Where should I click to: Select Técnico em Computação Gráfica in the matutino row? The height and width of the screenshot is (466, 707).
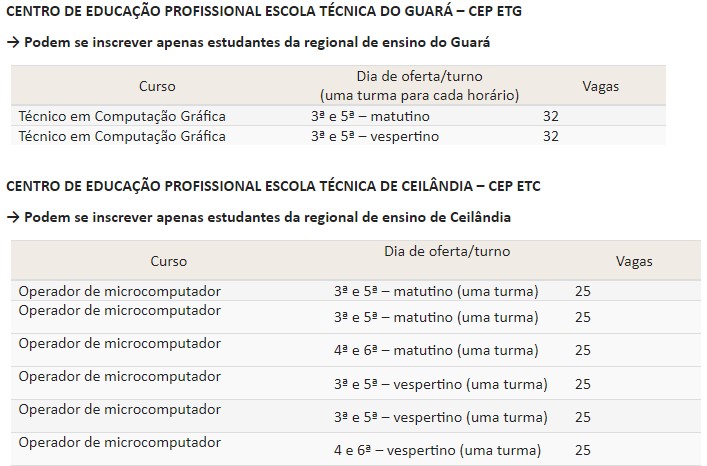[x=122, y=116]
